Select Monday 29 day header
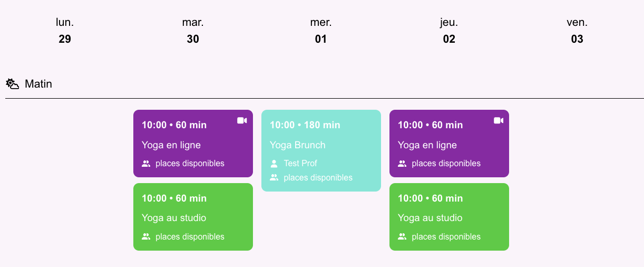The width and height of the screenshot is (644, 267). point(65,31)
